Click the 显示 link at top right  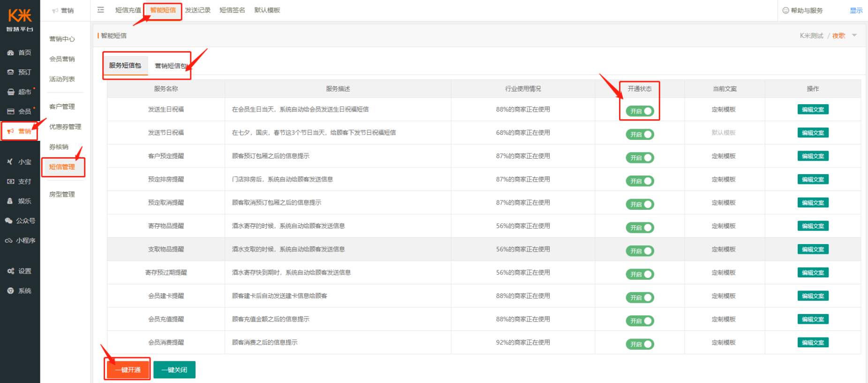(x=856, y=10)
